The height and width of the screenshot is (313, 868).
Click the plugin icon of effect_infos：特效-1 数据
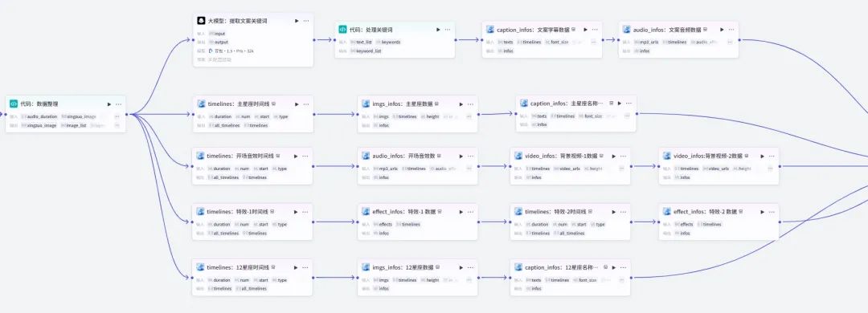pos(366,211)
